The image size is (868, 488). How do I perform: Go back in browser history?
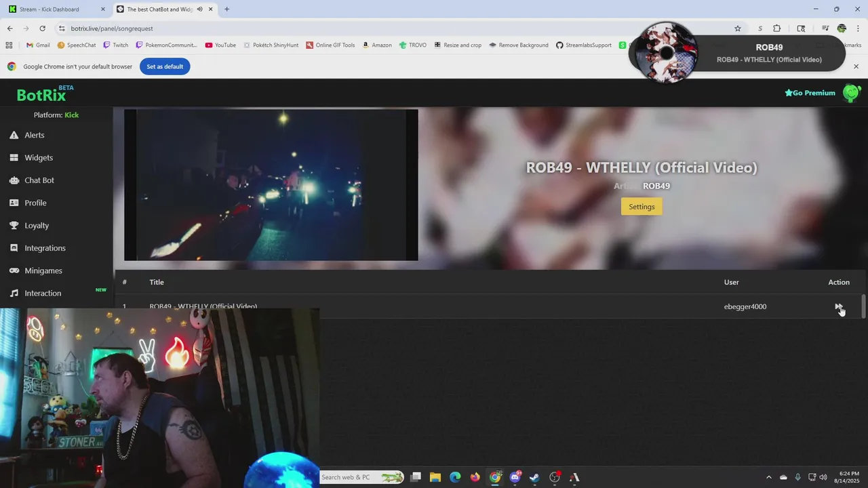click(9, 28)
